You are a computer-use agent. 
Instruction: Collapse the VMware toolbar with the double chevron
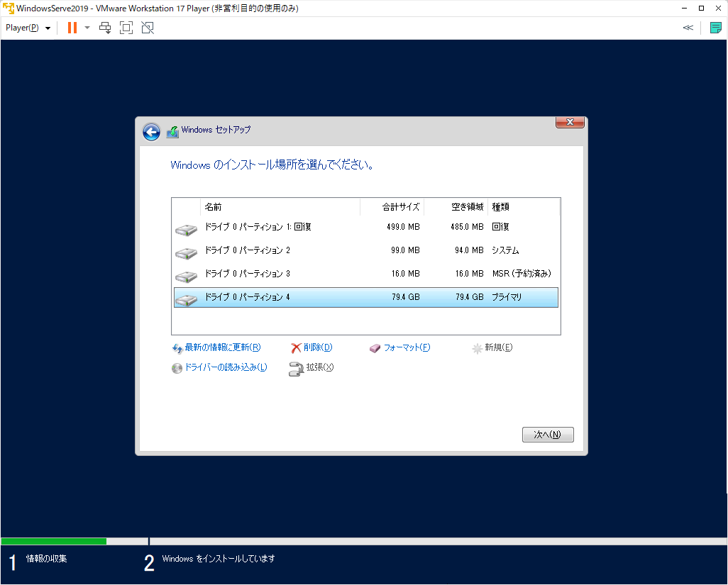click(x=688, y=28)
